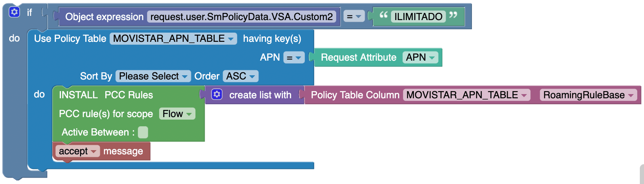Expand the Sort By Please Select dropdown
This screenshot has height=184, width=644.
click(x=153, y=77)
